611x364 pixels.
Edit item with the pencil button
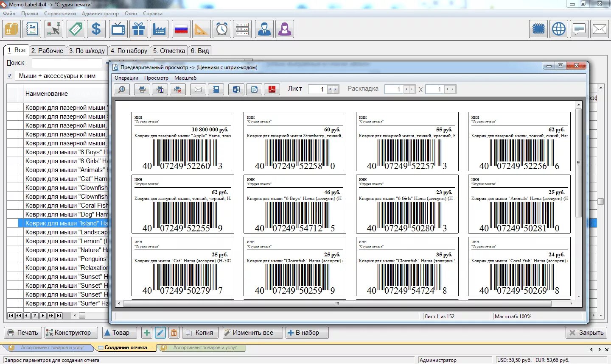click(160, 333)
